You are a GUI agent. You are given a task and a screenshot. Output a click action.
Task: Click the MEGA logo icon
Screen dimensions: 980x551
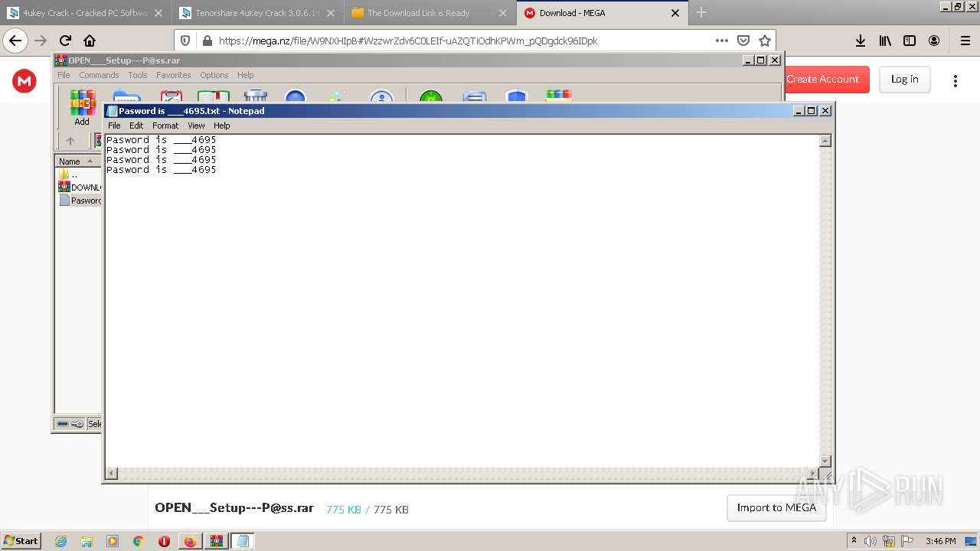tap(24, 80)
